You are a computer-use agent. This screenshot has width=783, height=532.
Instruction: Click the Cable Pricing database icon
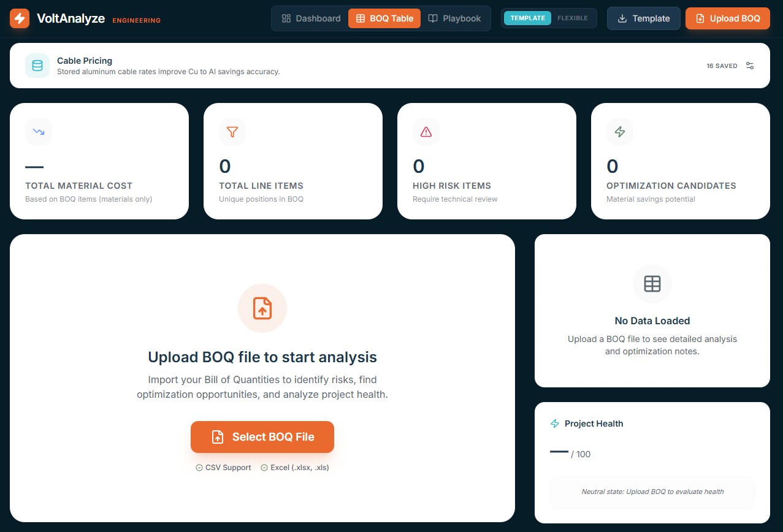coord(37,66)
